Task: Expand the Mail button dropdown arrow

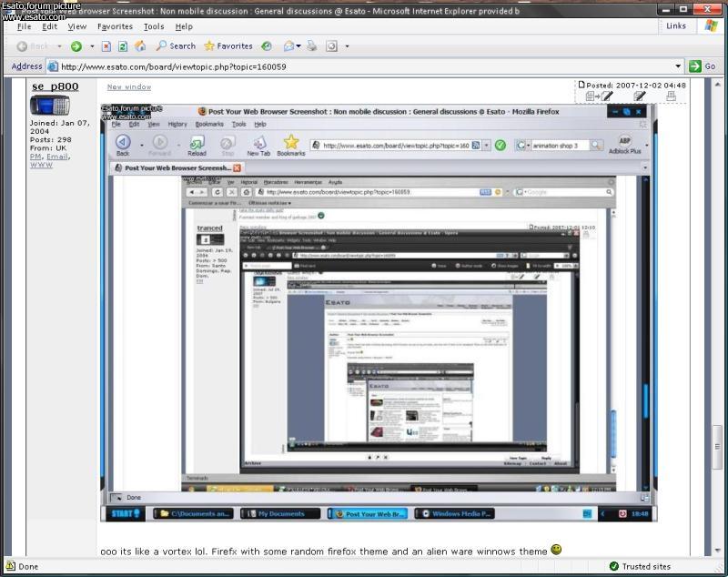Action: (298, 46)
